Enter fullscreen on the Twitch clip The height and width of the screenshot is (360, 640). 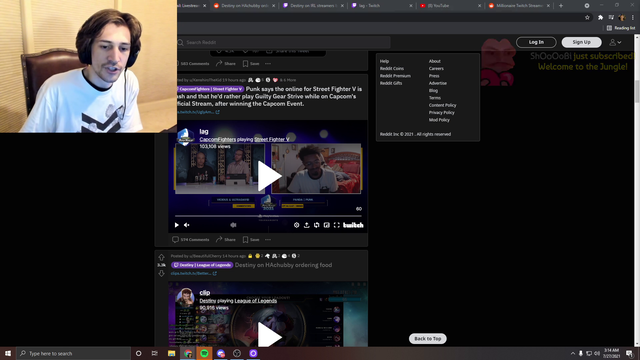point(336,225)
